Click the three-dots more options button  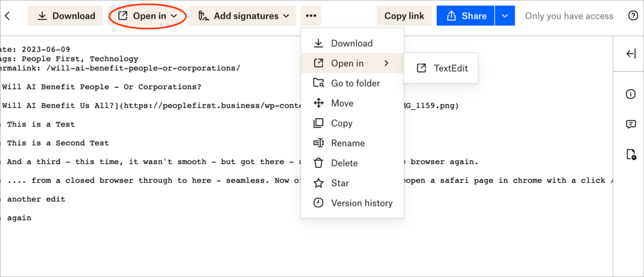click(311, 16)
